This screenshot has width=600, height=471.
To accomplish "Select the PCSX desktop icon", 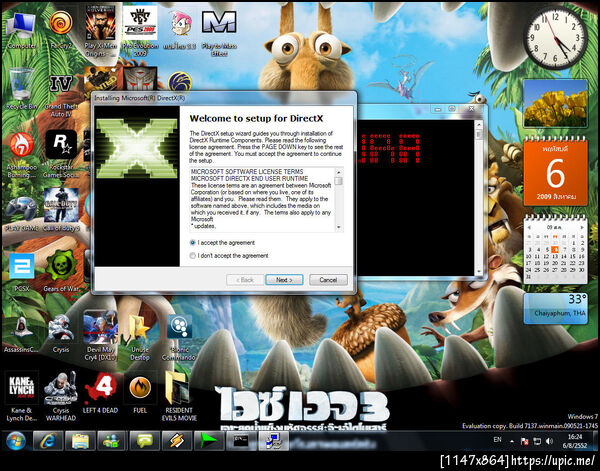I will pyautogui.click(x=21, y=272).
